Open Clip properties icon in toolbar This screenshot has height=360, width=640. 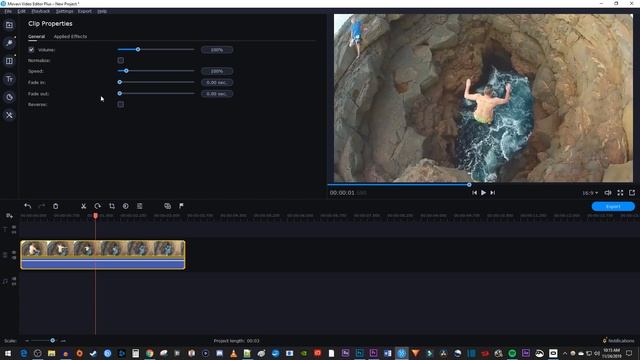(x=140, y=206)
